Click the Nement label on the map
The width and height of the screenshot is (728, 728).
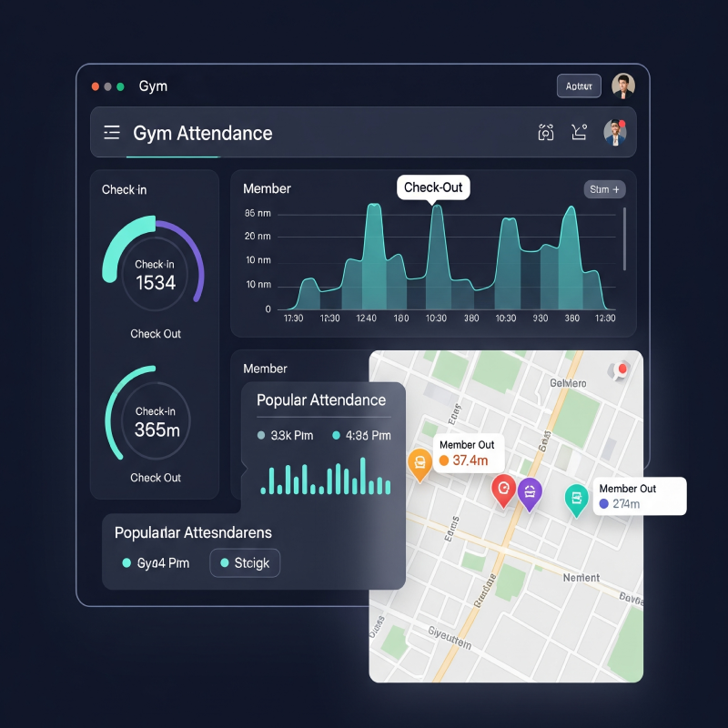[x=581, y=578]
